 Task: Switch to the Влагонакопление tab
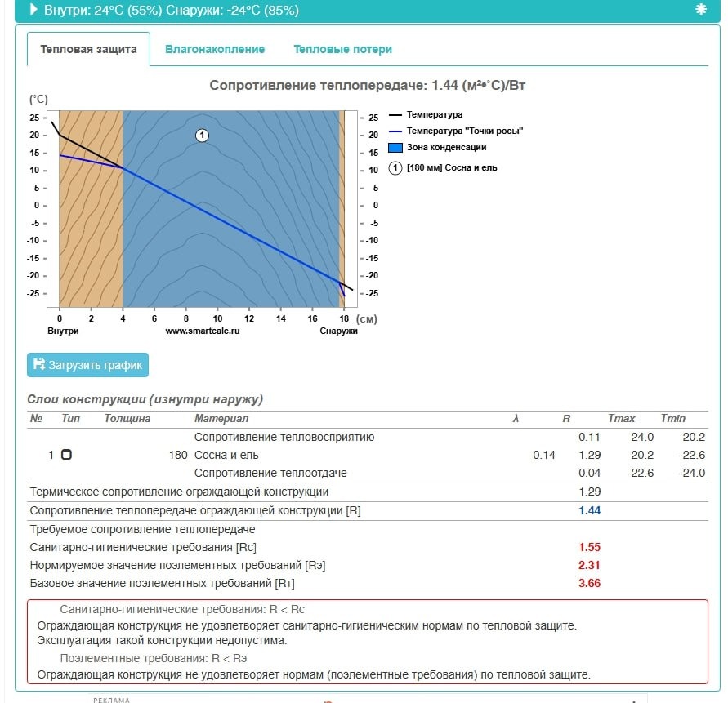(x=215, y=49)
